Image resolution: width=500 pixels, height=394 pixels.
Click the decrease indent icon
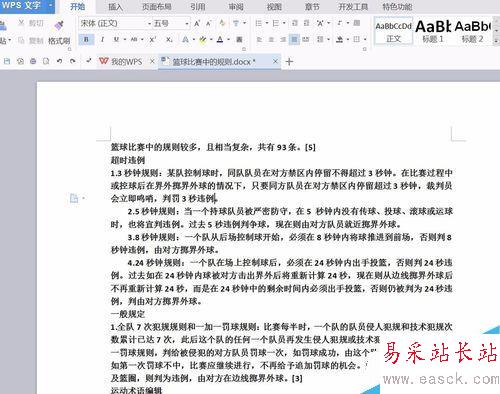tap(295, 23)
